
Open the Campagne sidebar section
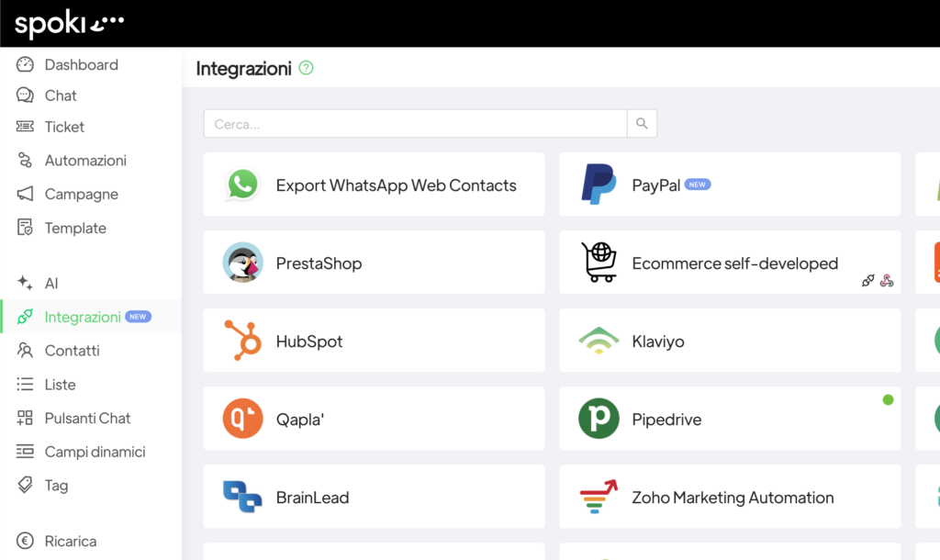click(81, 195)
